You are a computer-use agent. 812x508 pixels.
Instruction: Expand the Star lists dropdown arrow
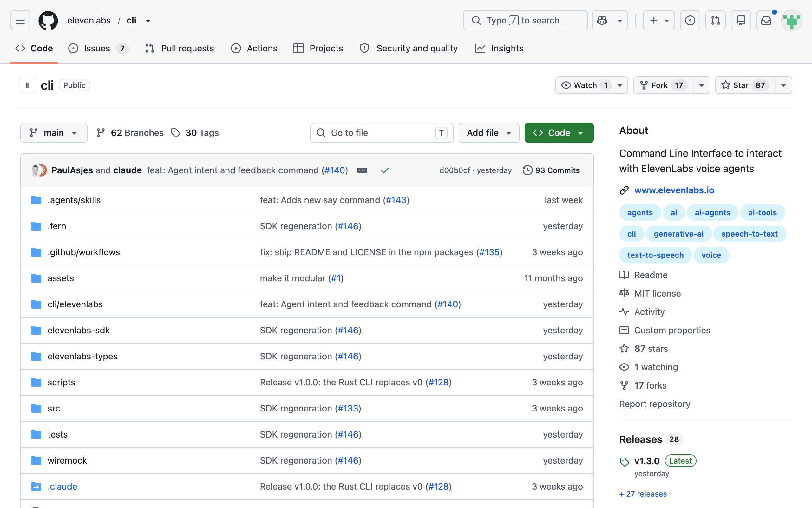tap(783, 85)
